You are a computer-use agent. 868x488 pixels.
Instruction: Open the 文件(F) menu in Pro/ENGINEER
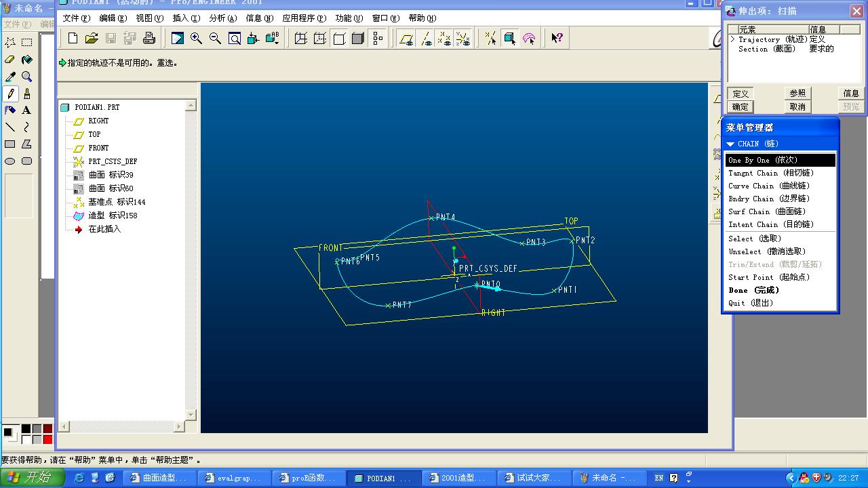click(x=76, y=18)
